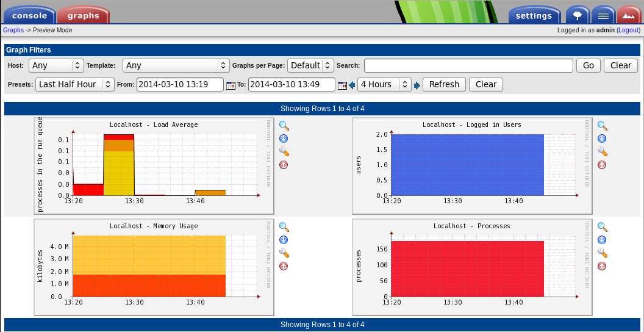
Task: Zoom the Load Average graph with magnifier icon
Action: point(284,126)
